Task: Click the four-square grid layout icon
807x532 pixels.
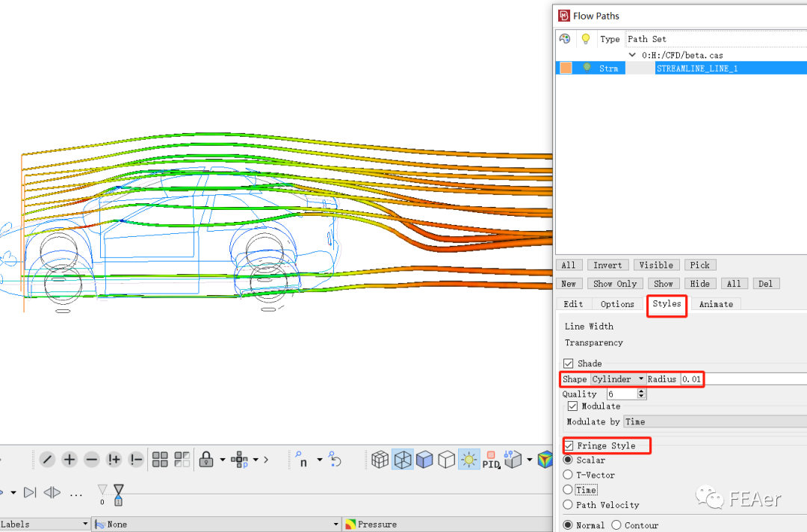Action: [x=160, y=460]
